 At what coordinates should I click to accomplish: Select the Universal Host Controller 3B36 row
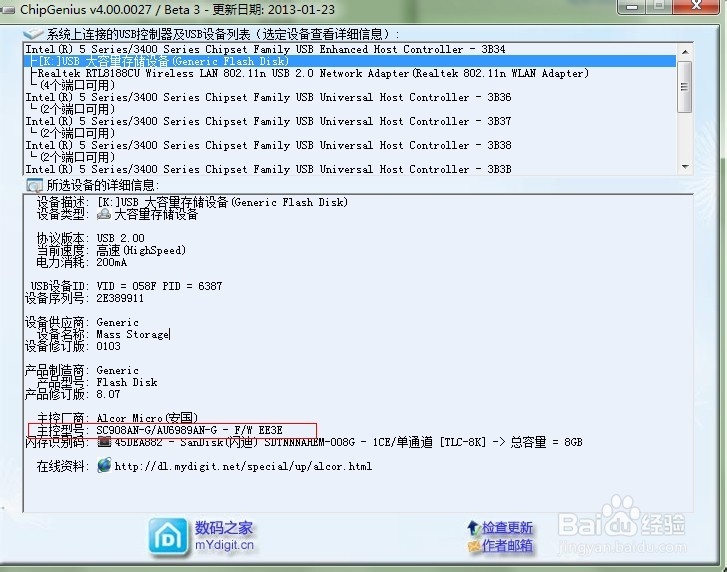point(350,97)
